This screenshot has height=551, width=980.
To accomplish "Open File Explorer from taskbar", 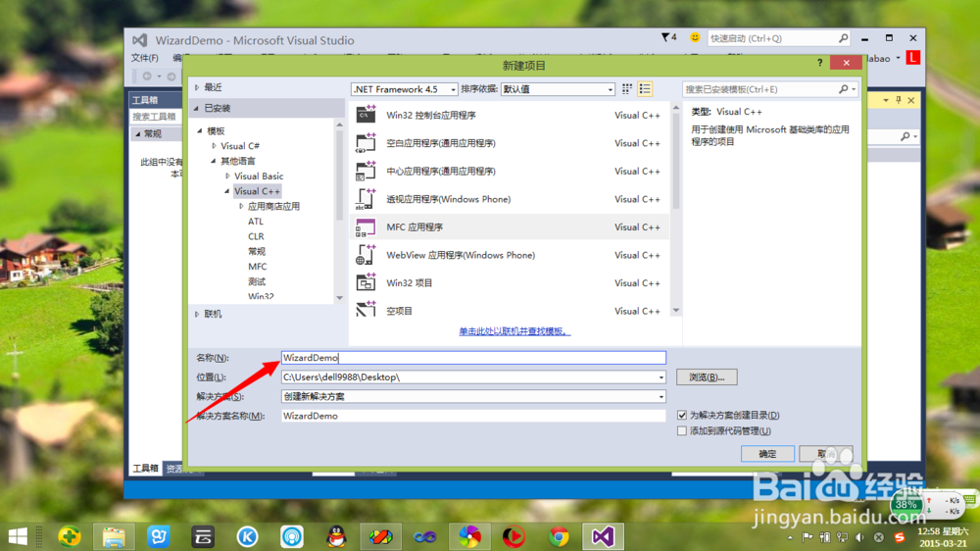I will tap(114, 536).
